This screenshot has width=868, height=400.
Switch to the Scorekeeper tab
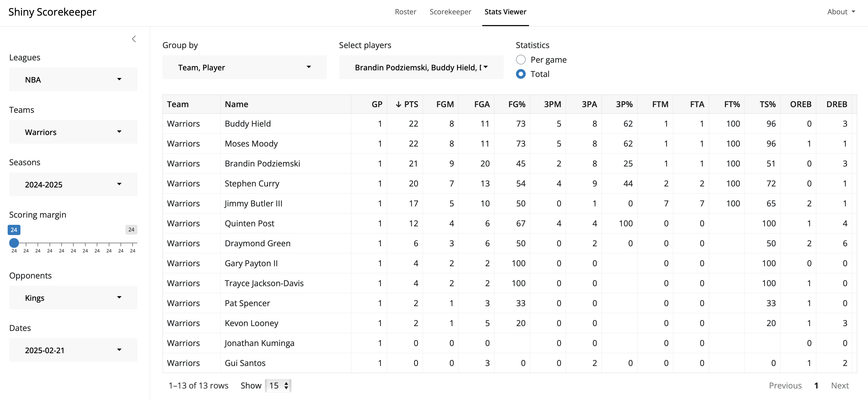pyautogui.click(x=450, y=12)
